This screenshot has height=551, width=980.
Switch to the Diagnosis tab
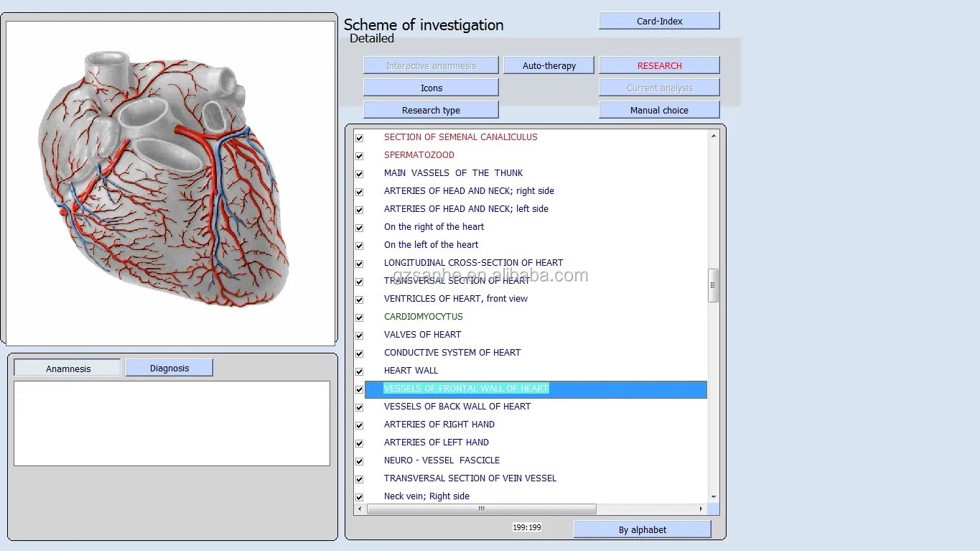tap(169, 368)
